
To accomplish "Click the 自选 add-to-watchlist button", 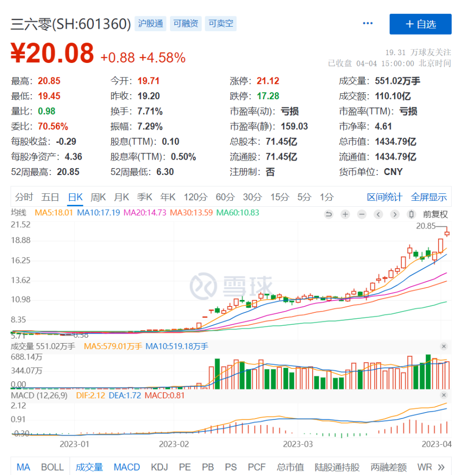I will point(420,23).
